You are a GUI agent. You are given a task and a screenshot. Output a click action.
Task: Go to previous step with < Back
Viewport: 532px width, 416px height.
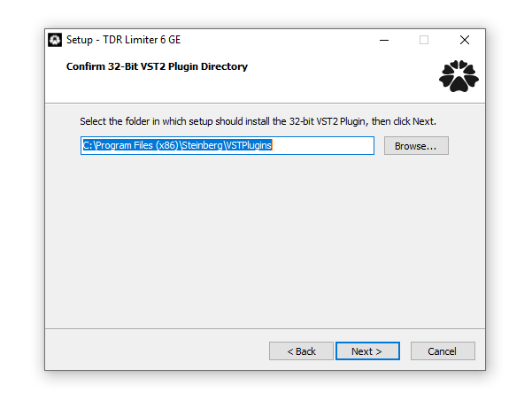point(301,351)
